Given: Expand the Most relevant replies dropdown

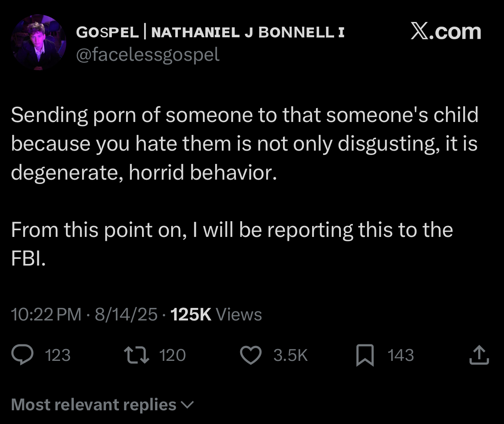Looking at the screenshot, I should click(102, 404).
